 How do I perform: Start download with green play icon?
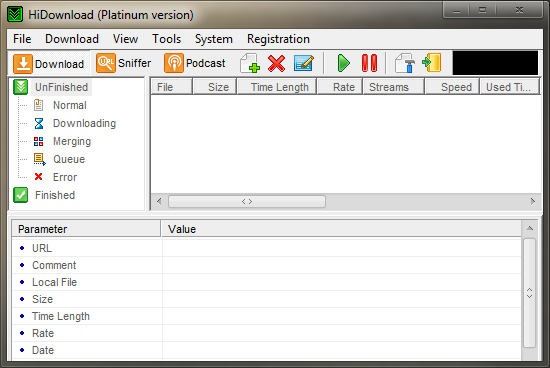click(x=343, y=63)
